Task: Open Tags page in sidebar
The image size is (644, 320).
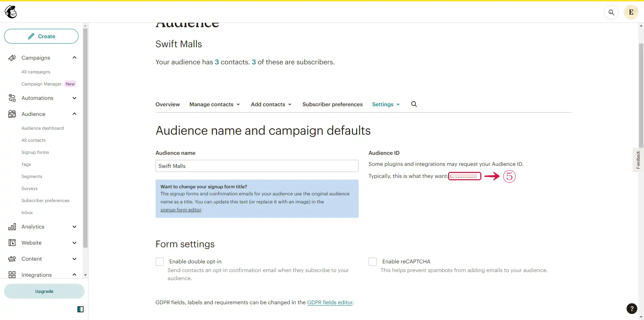Action: (26, 164)
